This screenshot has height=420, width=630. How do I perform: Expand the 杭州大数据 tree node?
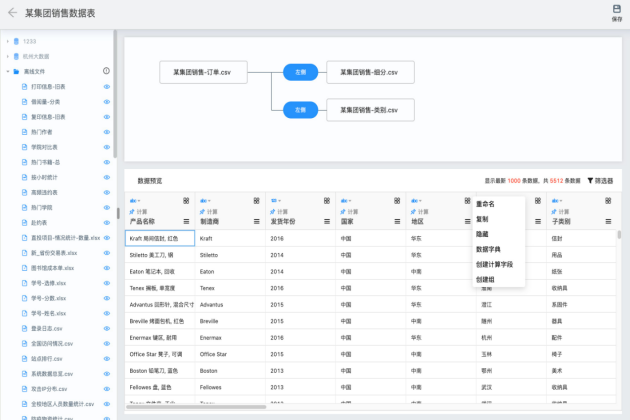8,56
